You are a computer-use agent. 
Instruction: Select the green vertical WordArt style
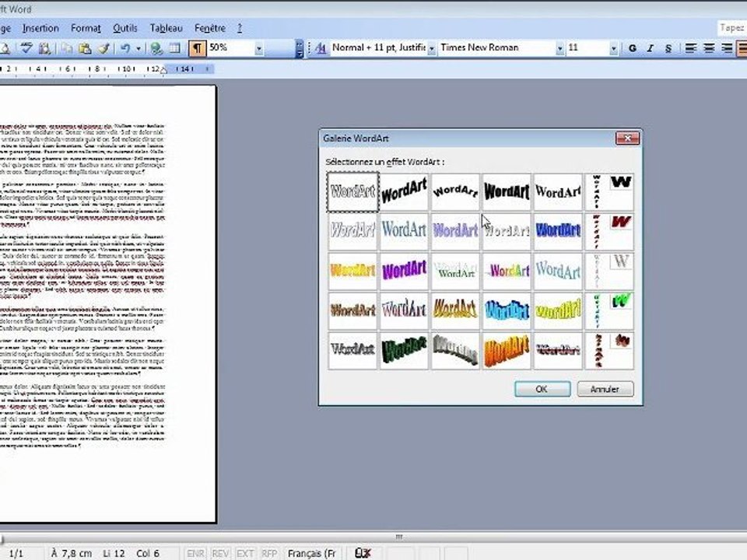(609, 311)
